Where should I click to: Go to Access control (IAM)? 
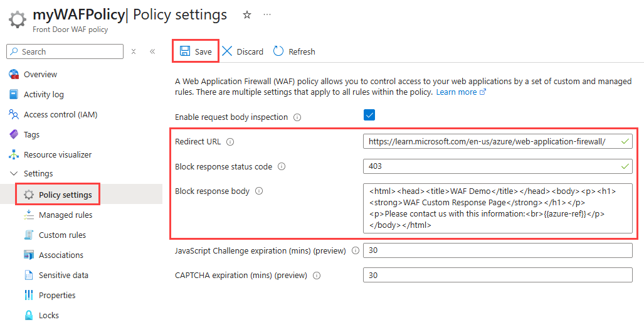[x=60, y=114]
